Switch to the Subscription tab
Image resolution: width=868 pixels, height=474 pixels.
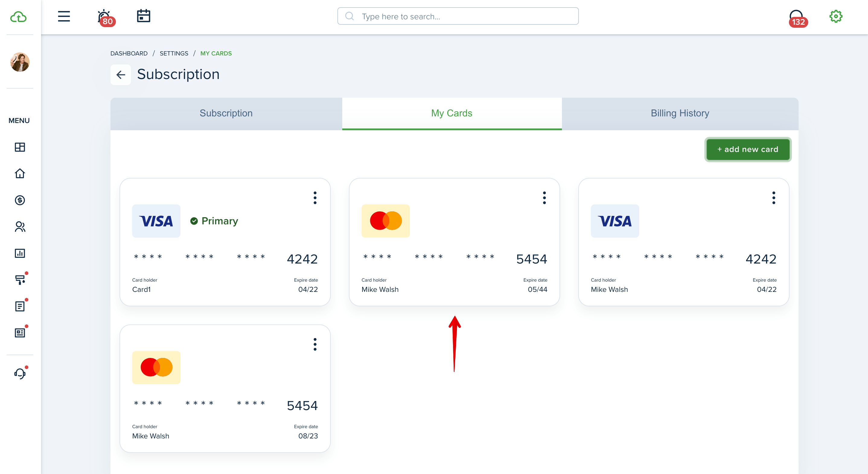coord(226,113)
